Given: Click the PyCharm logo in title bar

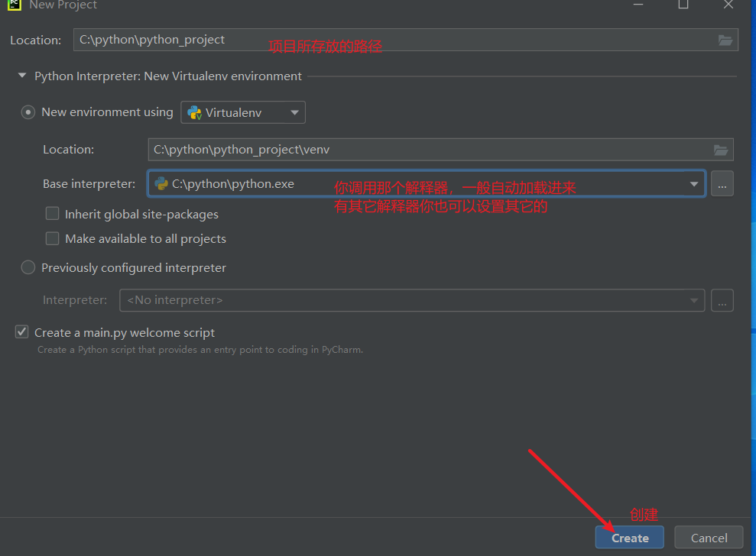Looking at the screenshot, I should coord(15,5).
